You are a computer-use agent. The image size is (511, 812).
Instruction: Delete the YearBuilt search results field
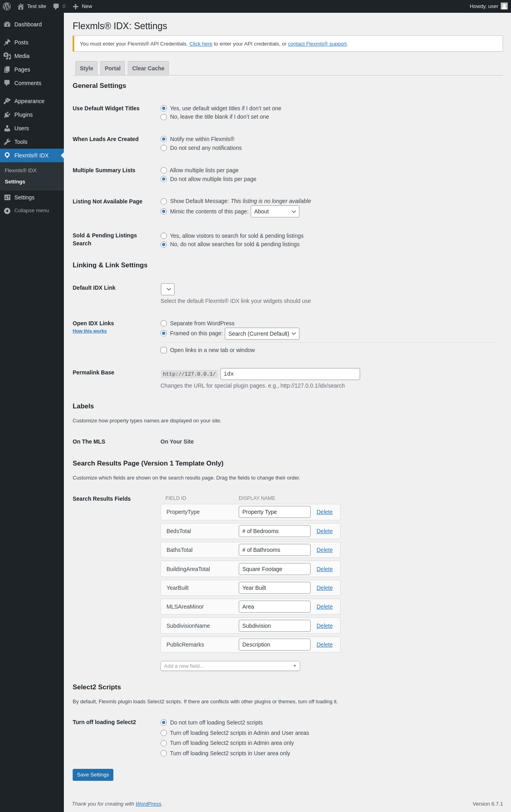click(325, 588)
